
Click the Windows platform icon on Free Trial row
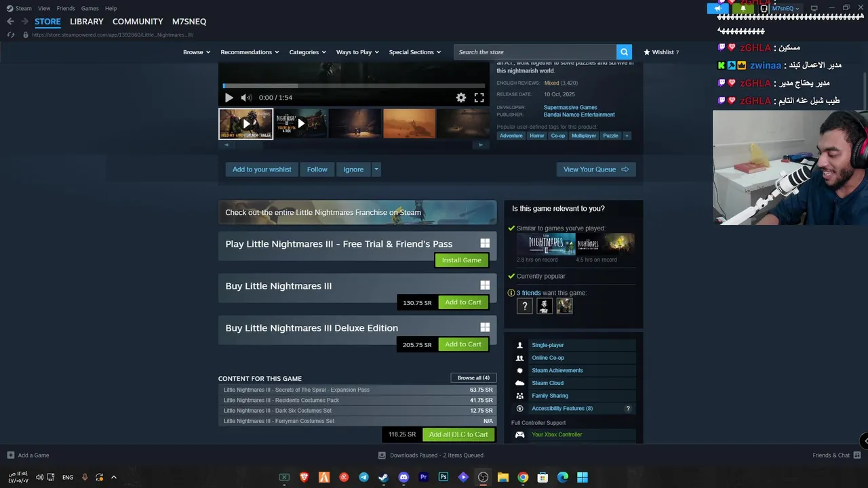485,243
